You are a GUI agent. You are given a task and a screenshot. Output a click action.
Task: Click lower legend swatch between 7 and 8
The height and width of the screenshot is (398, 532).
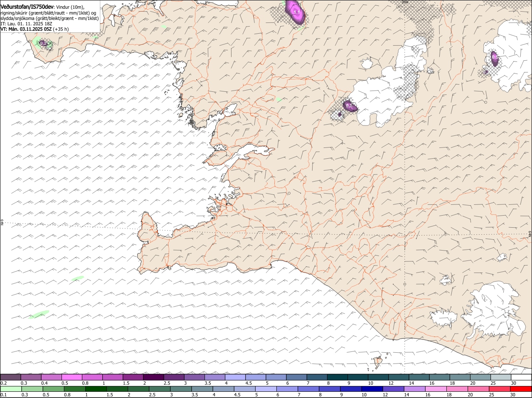[308, 389]
